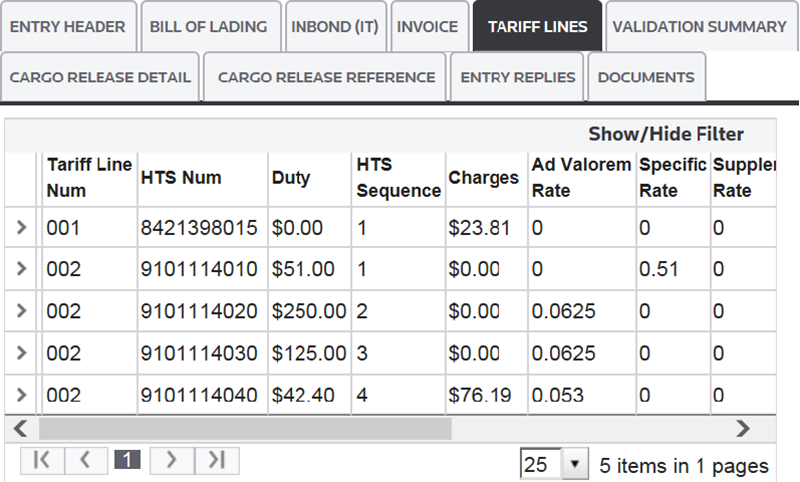Select the Cargo Release Detail tab

point(100,77)
